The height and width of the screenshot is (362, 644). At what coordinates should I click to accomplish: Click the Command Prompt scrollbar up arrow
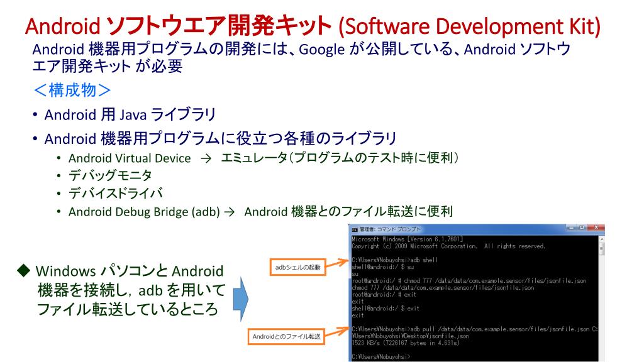point(602,239)
